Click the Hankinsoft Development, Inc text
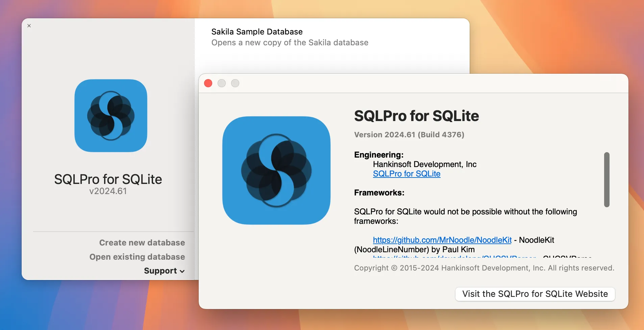This screenshot has height=330, width=644. coord(425,164)
